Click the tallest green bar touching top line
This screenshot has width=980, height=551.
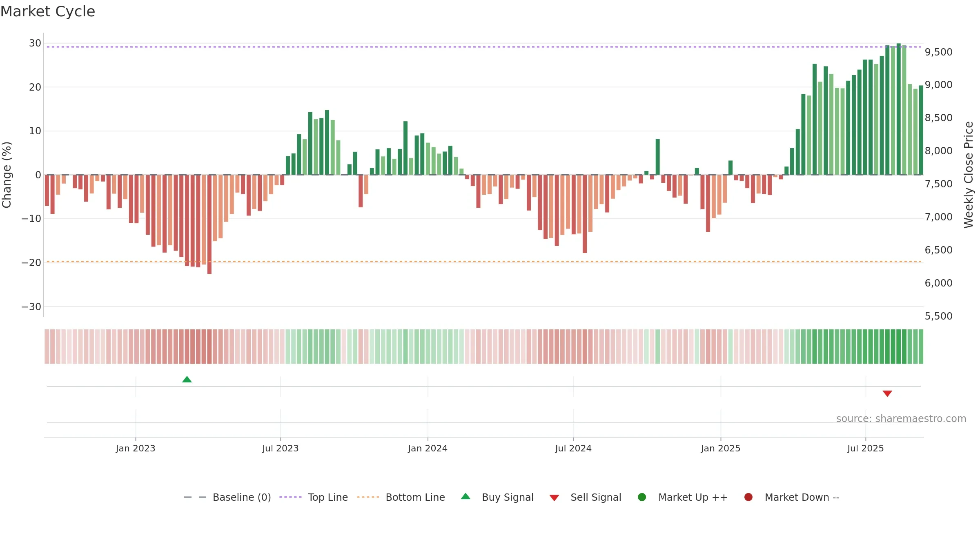pyautogui.click(x=899, y=109)
